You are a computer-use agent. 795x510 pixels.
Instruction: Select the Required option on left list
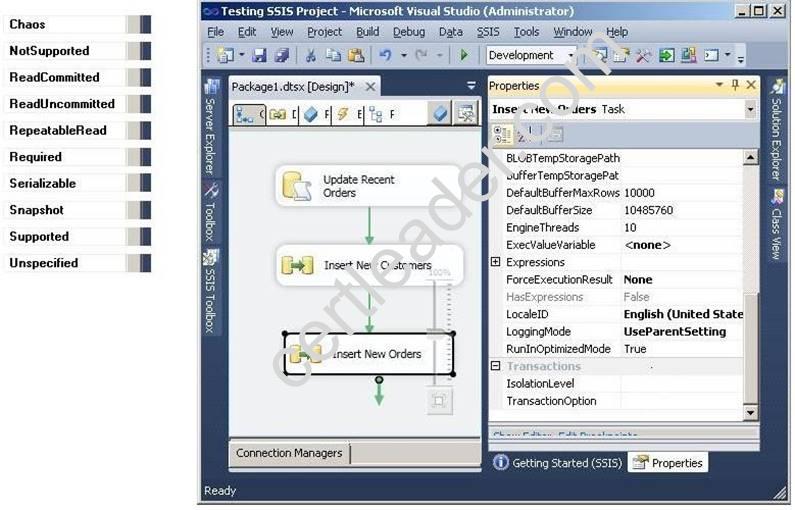coord(78,157)
